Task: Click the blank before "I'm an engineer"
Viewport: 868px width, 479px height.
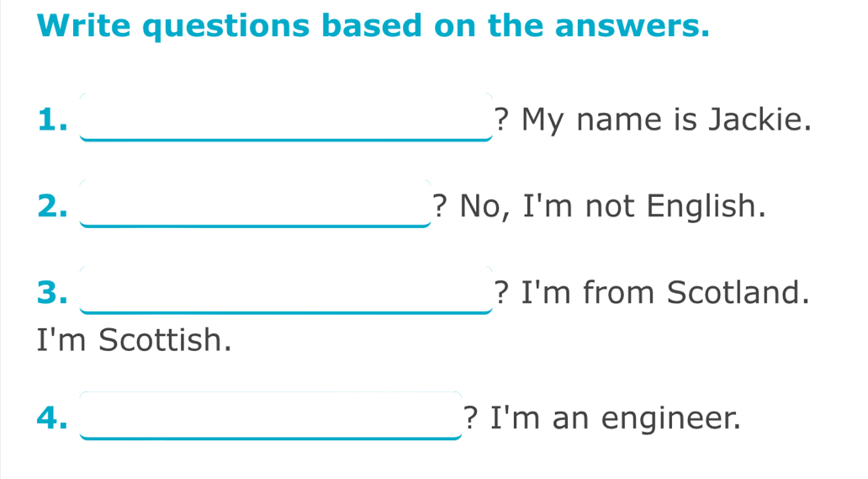Action: pyautogui.click(x=271, y=416)
